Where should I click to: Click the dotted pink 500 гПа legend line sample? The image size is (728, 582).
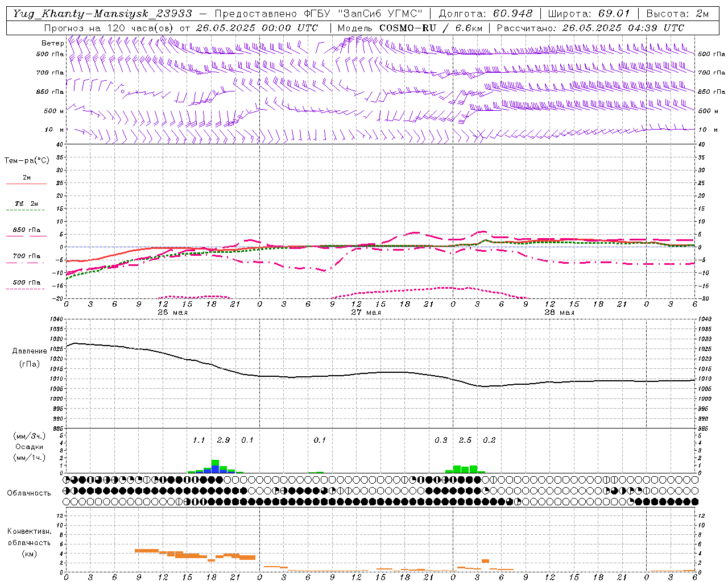click(26, 289)
